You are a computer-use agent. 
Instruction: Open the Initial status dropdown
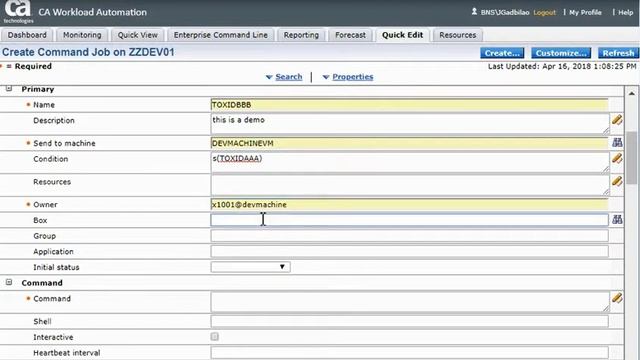[x=250, y=267]
